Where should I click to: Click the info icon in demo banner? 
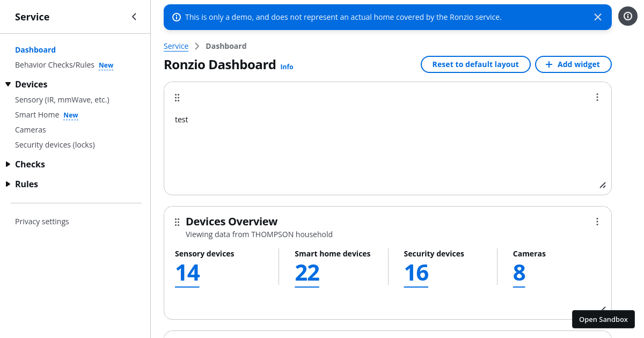tap(177, 17)
